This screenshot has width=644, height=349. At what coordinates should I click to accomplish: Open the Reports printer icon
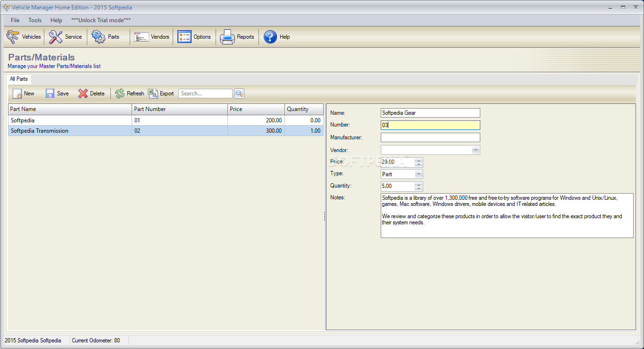227,37
